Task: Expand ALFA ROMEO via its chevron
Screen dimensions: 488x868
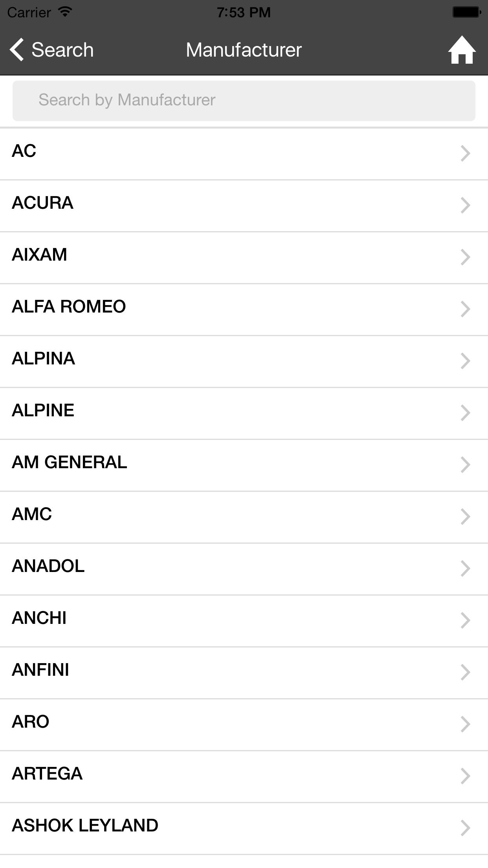Action: click(x=465, y=309)
